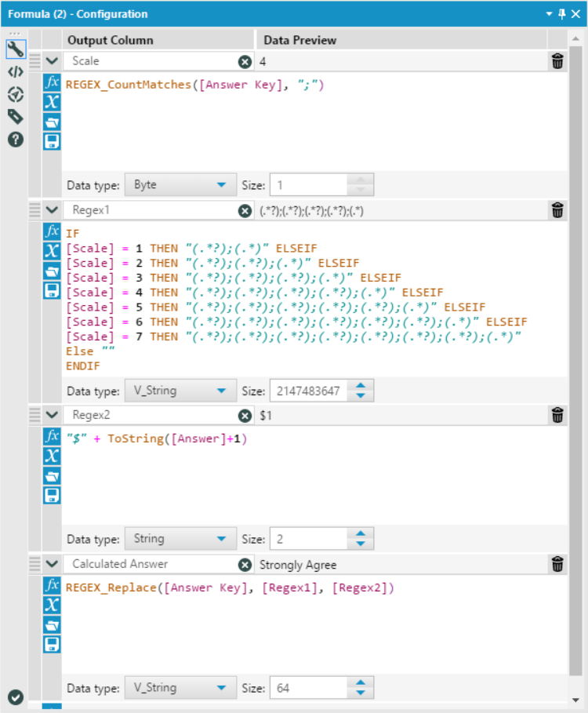
Task: Open the Help question mark icon
Action: (15, 140)
